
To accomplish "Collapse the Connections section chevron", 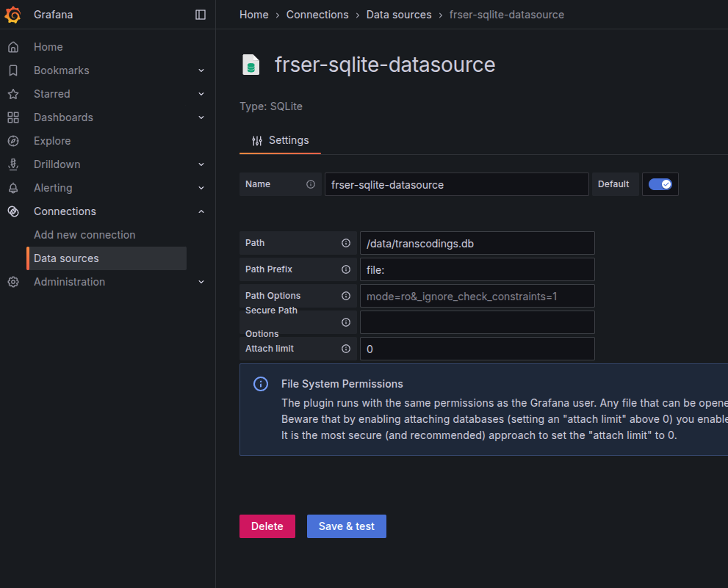I will pos(201,211).
